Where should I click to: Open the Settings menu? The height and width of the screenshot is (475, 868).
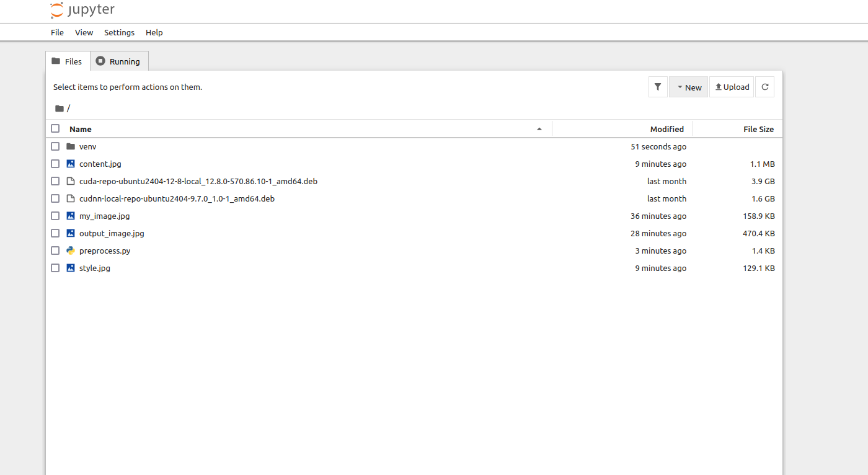coord(119,33)
